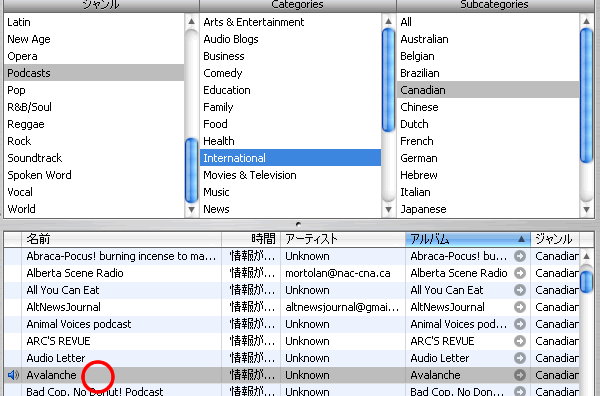Click the arrow icon beside Alberta Scene Radio album
The width and height of the screenshot is (600, 396).
[x=520, y=273]
